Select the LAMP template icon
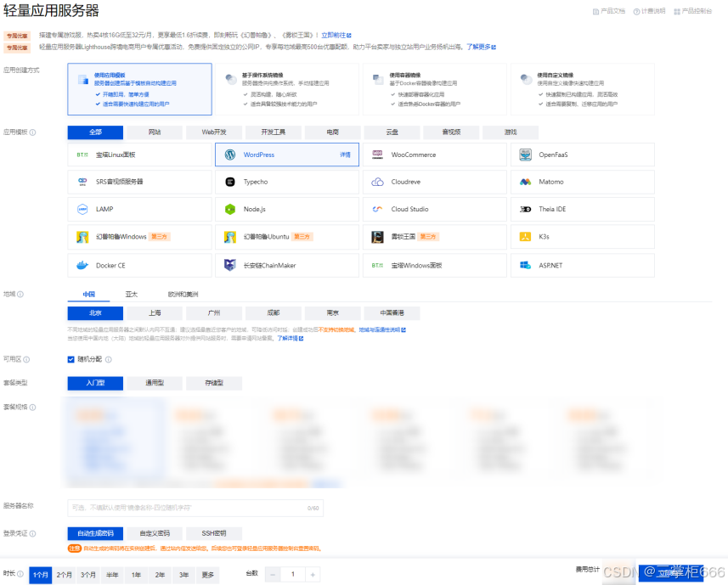This screenshot has width=728, height=585. pyautogui.click(x=82, y=209)
